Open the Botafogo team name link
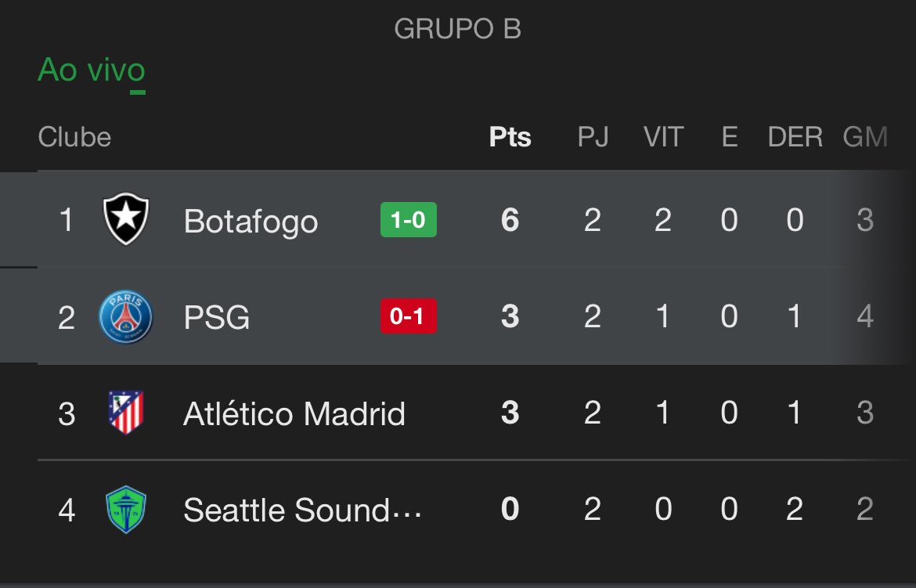Screen dimensions: 916x588 251,222
